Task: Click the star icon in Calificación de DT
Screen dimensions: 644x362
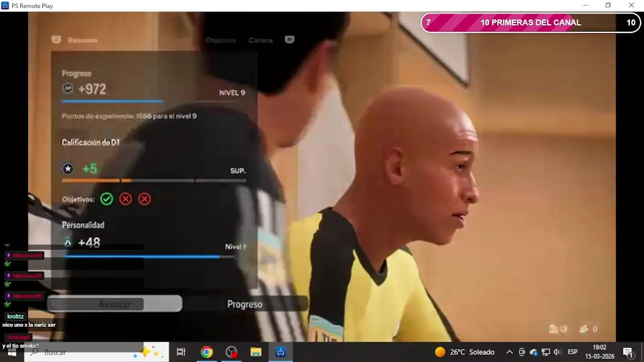Action: (68, 169)
